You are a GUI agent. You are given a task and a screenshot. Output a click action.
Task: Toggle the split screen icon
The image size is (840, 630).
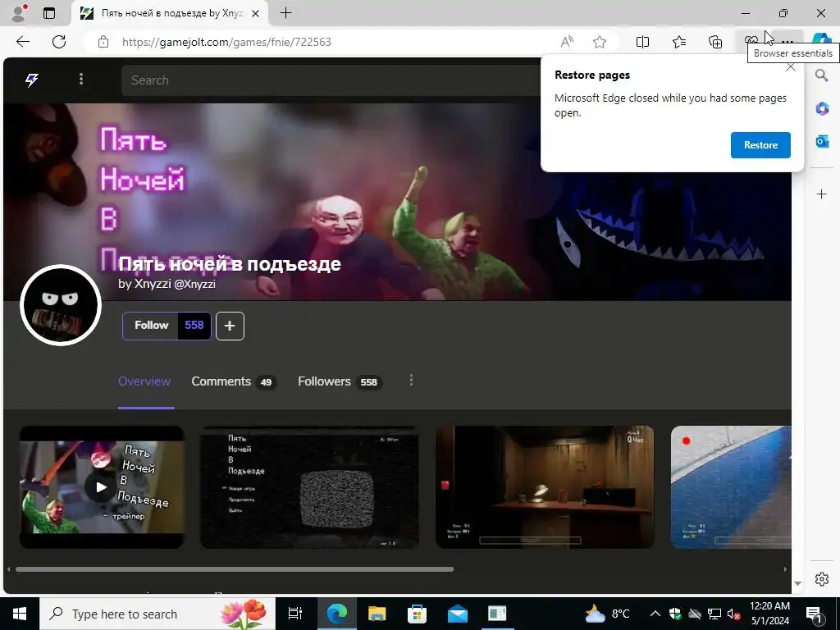(642, 42)
